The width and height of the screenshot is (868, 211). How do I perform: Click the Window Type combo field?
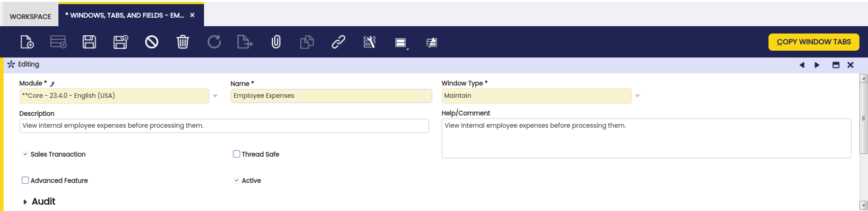pos(536,96)
